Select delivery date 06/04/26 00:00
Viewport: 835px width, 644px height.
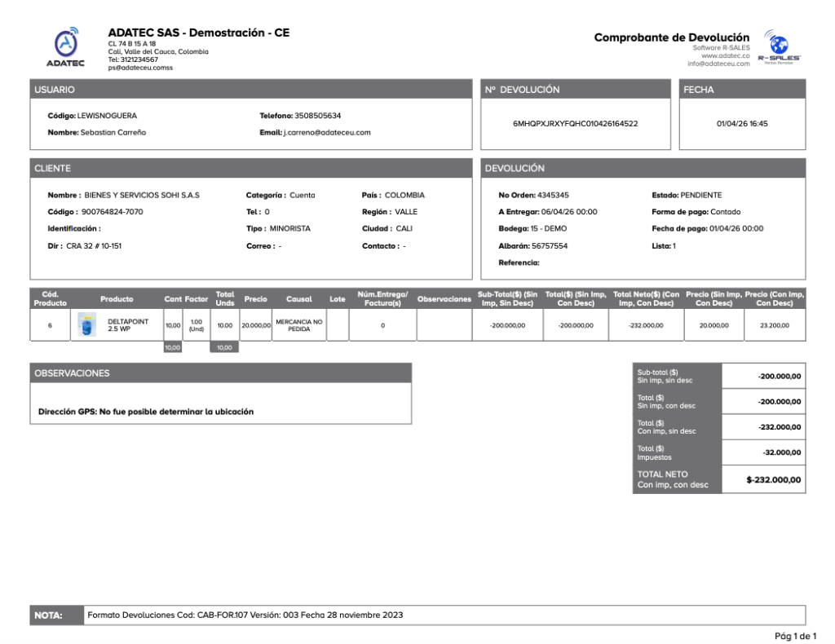[x=568, y=212]
